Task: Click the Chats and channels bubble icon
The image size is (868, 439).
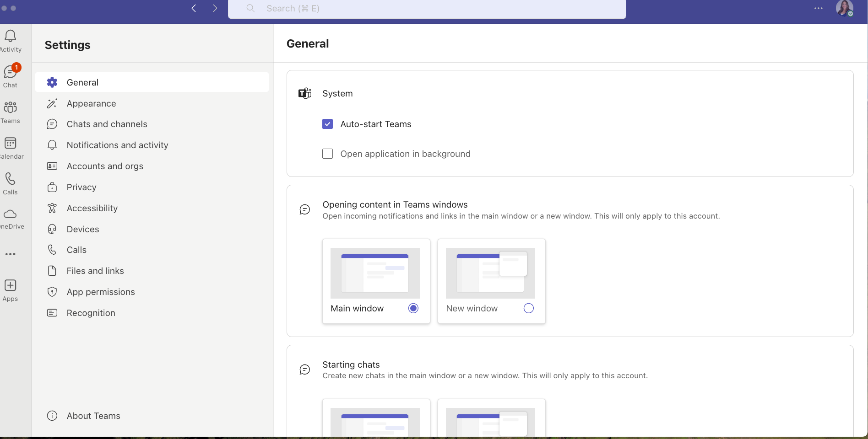Action: point(52,124)
